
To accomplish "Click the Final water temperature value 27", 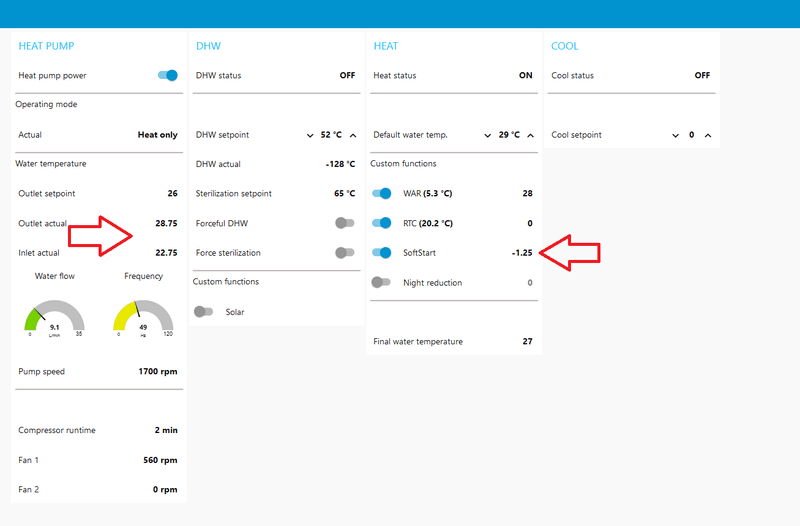I will (528, 341).
